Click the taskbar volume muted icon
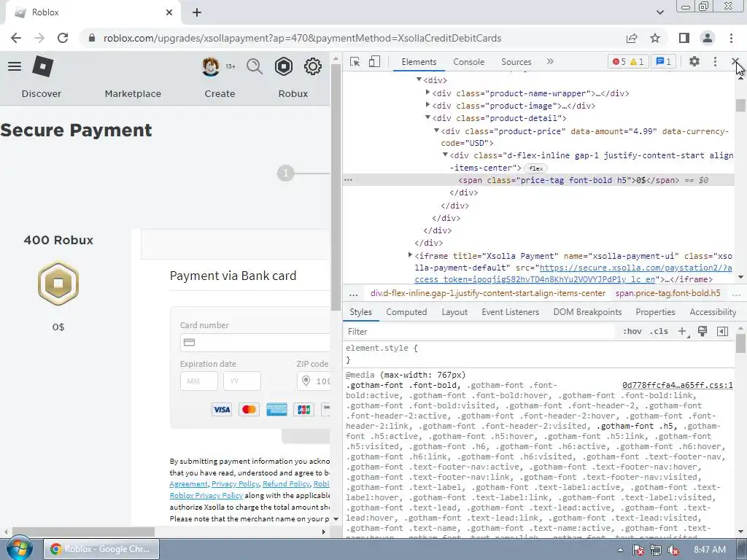The height and width of the screenshot is (560, 747). (x=673, y=550)
